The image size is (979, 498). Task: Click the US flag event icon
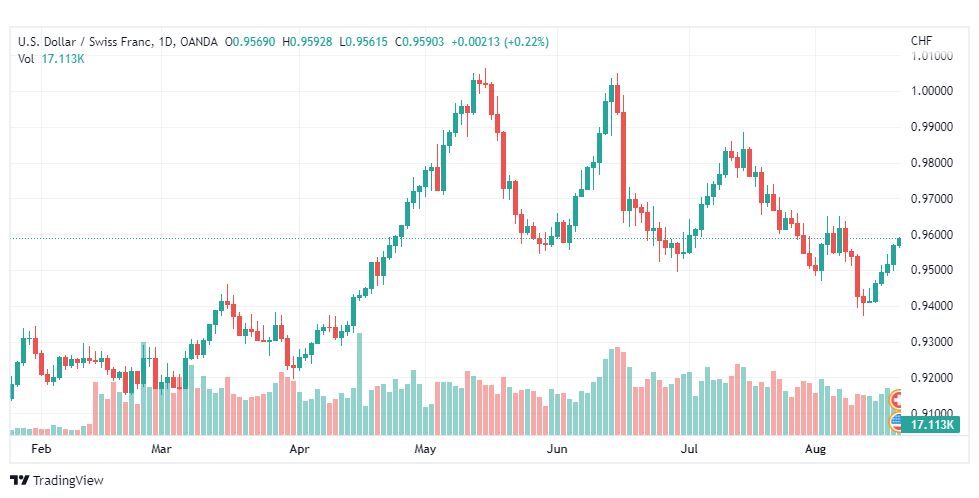coord(897,422)
